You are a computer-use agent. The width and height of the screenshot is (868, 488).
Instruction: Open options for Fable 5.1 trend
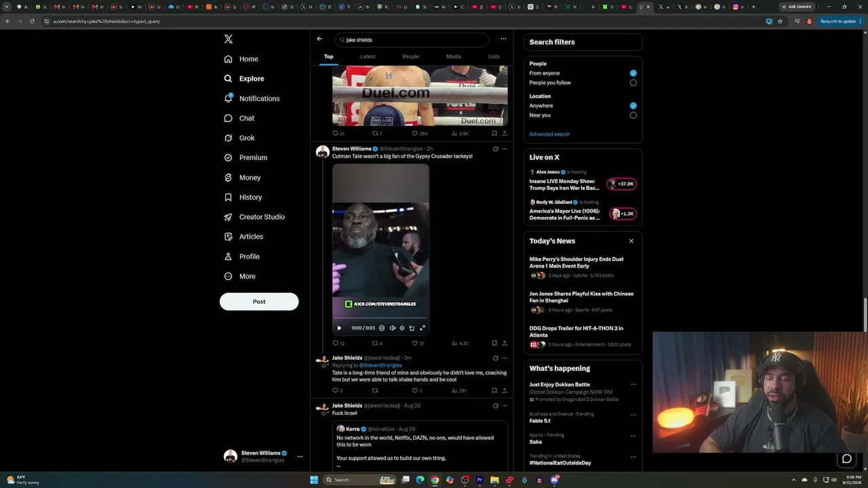(x=633, y=415)
